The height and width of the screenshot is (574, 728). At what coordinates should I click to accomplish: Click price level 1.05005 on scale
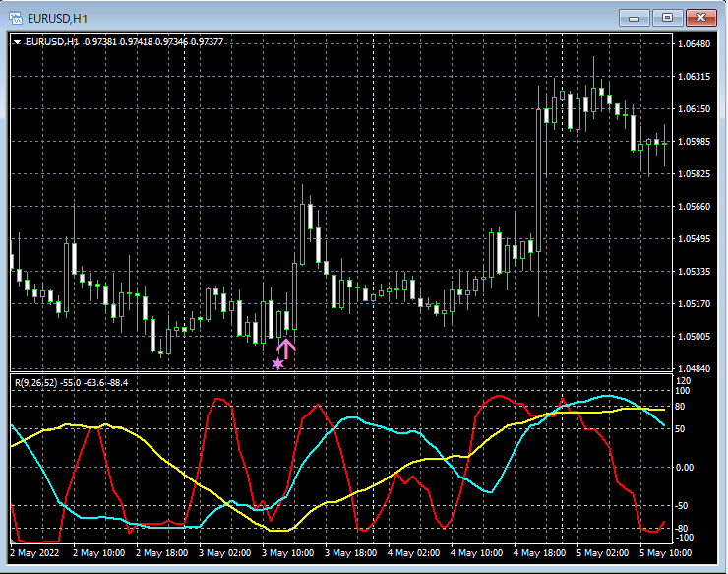tap(695, 337)
